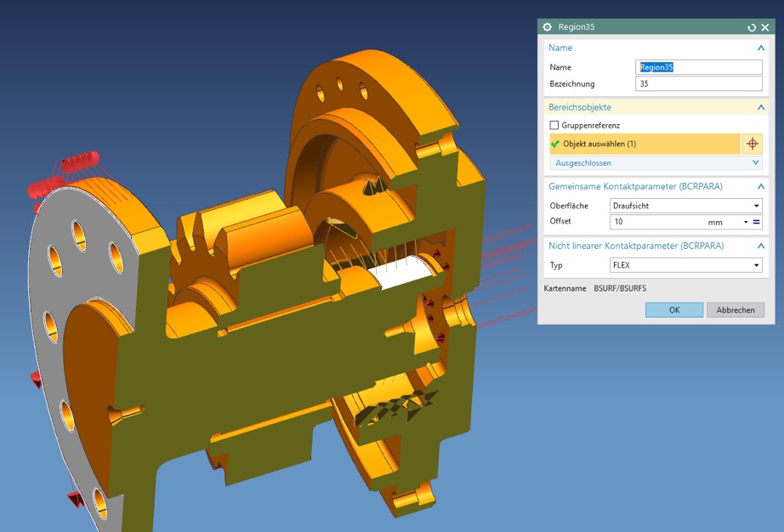
Task: Open the dialog options gear icon
Action: pyautogui.click(x=546, y=26)
